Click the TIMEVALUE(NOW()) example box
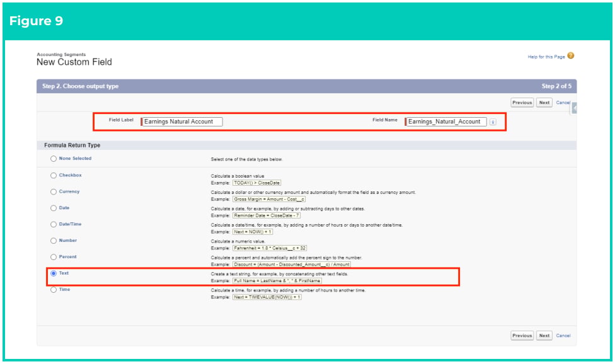 pos(267,297)
